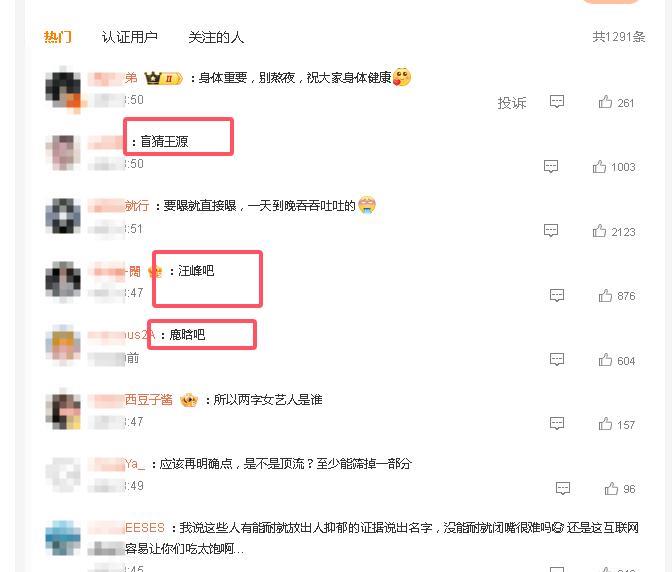Switch to the 关注的人 tab
672x572 pixels.
[216, 37]
